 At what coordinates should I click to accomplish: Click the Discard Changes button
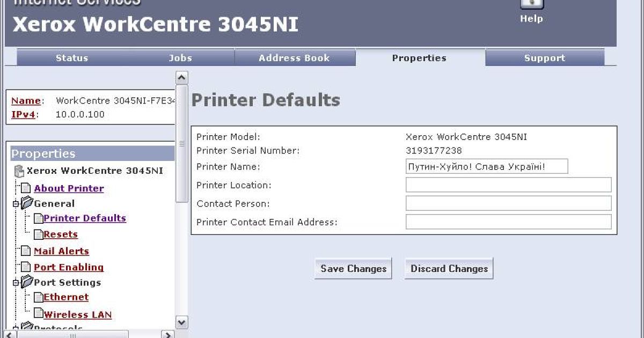coord(449,269)
